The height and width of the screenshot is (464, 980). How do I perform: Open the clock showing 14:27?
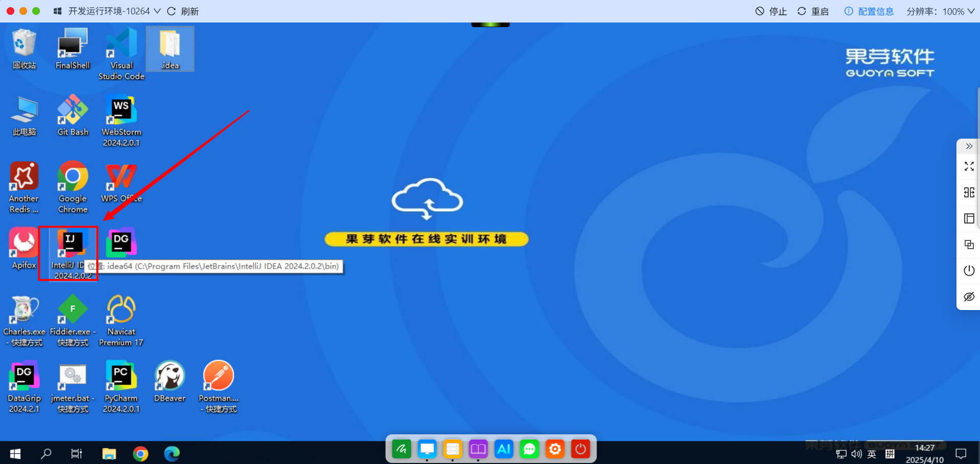(925, 453)
